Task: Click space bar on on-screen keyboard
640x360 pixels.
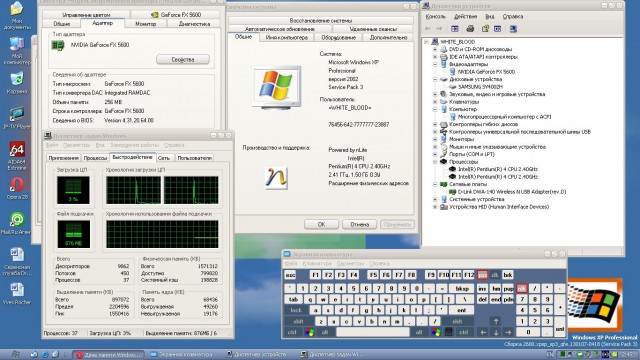Action: (373, 332)
